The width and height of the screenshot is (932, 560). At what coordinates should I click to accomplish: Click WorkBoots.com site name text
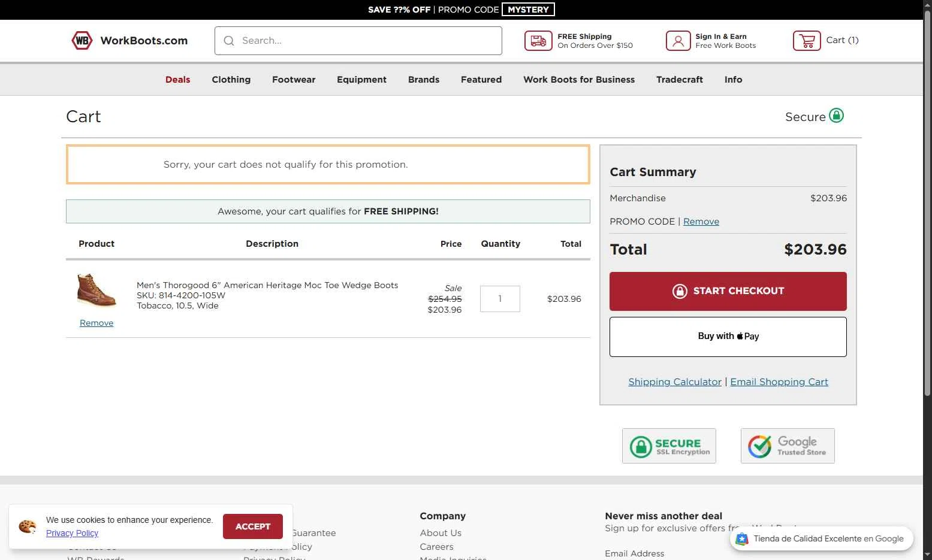pos(144,41)
